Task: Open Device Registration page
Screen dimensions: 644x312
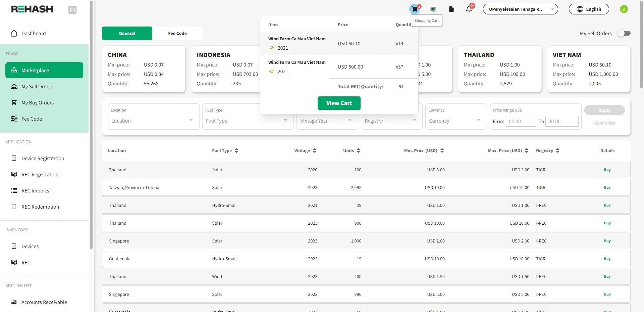Action: point(44,158)
